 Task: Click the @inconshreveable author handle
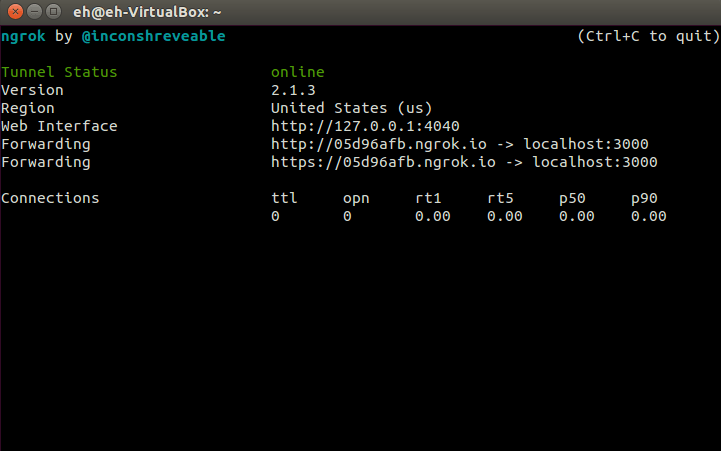coord(153,36)
